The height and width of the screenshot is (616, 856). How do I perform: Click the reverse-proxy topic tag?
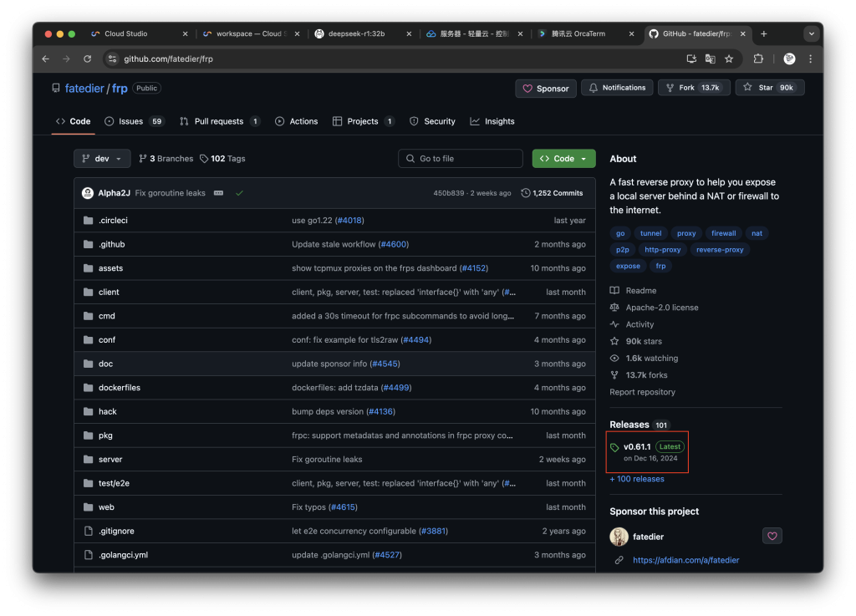pyautogui.click(x=720, y=250)
